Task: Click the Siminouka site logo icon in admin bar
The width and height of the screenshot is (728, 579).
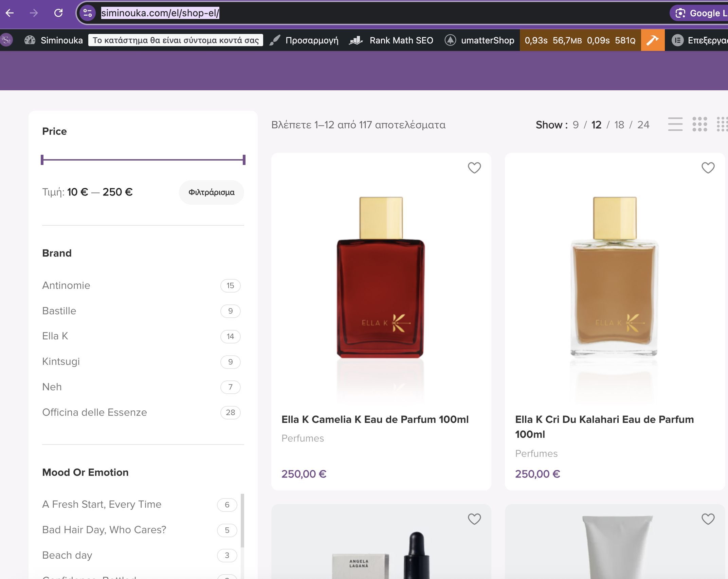Action: (x=6, y=40)
